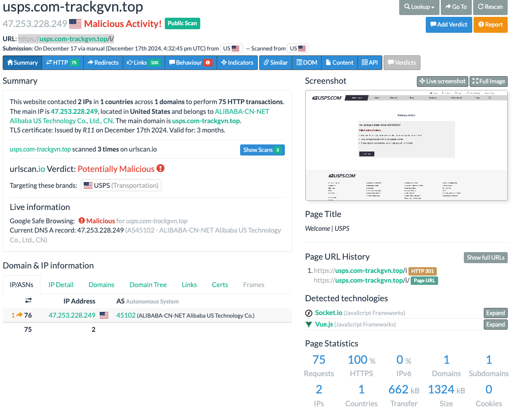Click the Go To arrow icon
Image resolution: width=517 pixels, height=420 pixels.
click(448, 8)
